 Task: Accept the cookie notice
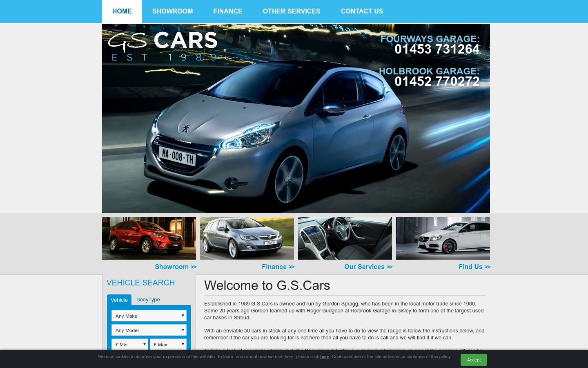(x=474, y=360)
